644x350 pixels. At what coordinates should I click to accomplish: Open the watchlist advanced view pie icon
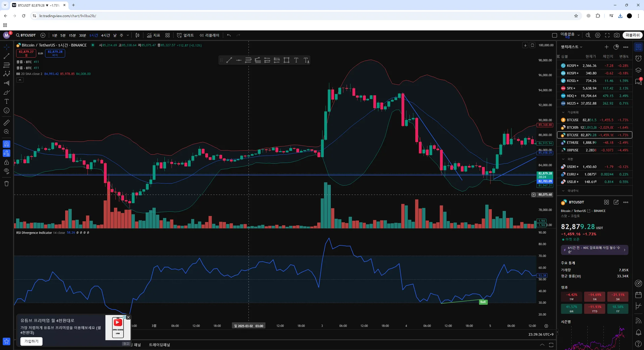(x=616, y=47)
